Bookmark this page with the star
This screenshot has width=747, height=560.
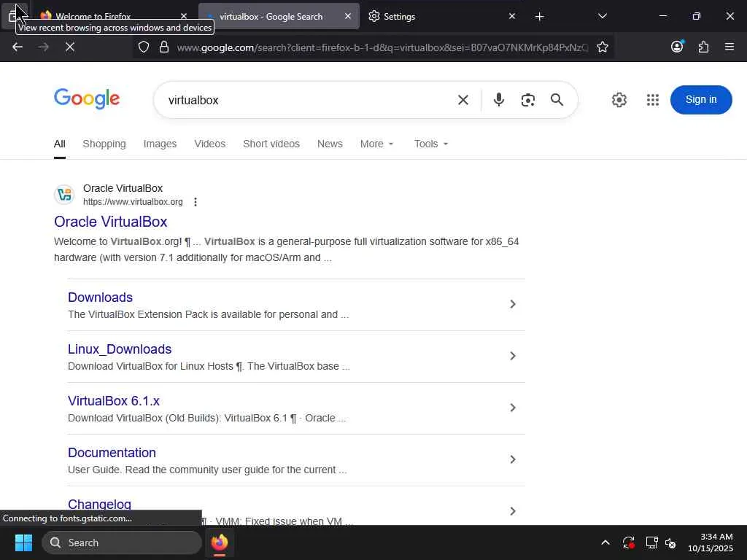click(602, 47)
